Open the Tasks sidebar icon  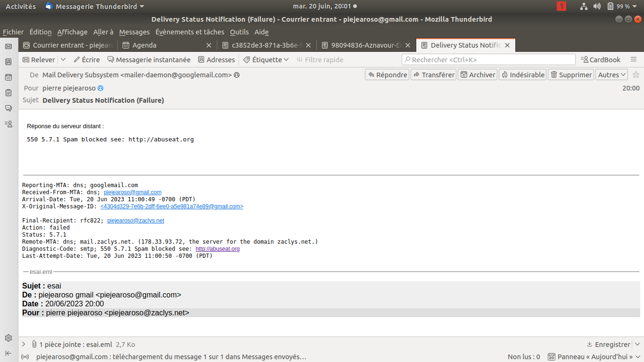coord(8,93)
